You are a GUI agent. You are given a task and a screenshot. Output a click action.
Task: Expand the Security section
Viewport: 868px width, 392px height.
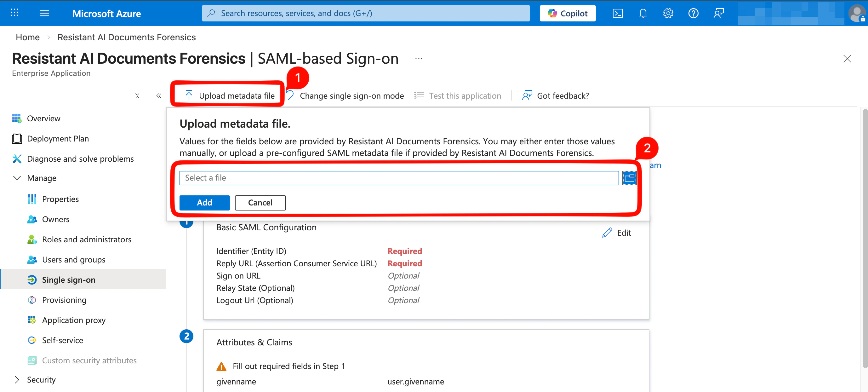(17, 379)
